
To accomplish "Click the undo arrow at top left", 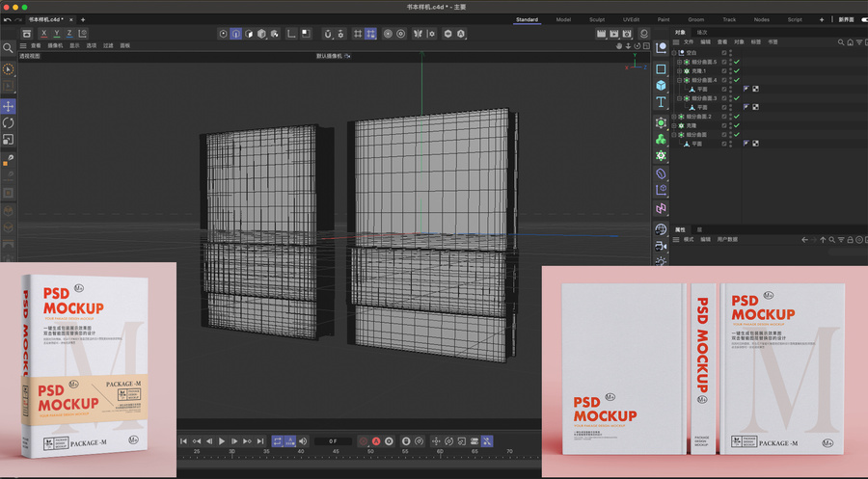I will point(7,20).
